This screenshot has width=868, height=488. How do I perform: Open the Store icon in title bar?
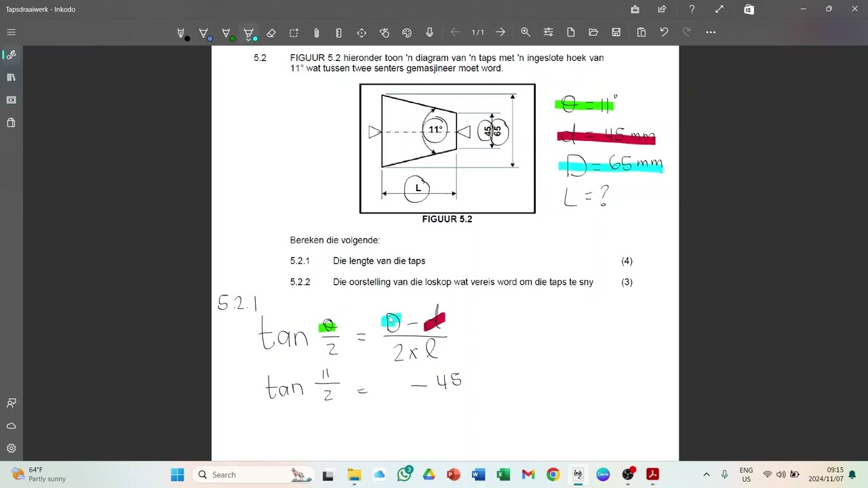tap(749, 9)
